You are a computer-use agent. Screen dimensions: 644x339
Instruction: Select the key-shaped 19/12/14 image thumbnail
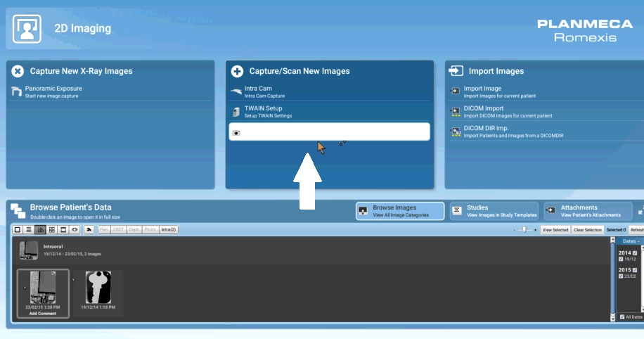click(98, 293)
